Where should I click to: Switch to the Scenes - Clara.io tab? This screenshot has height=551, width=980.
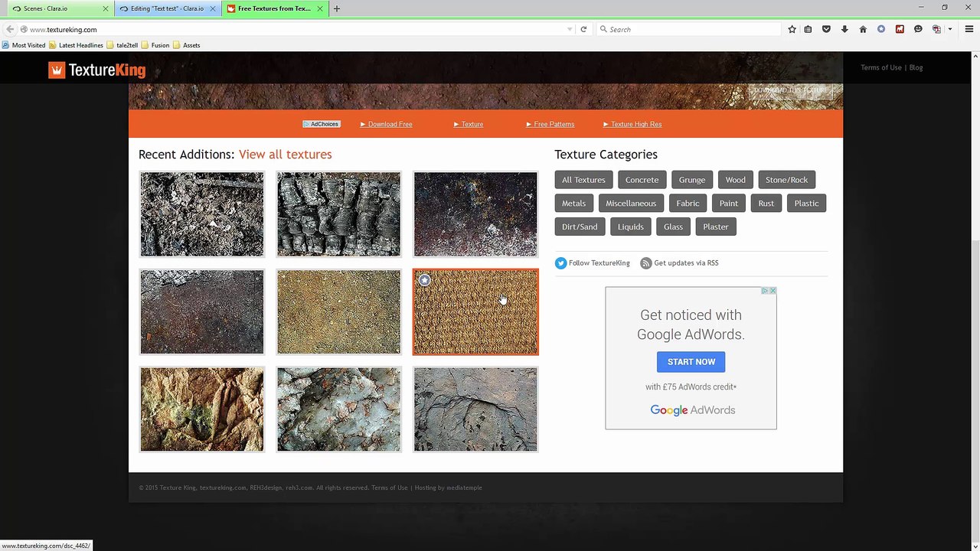coord(55,8)
